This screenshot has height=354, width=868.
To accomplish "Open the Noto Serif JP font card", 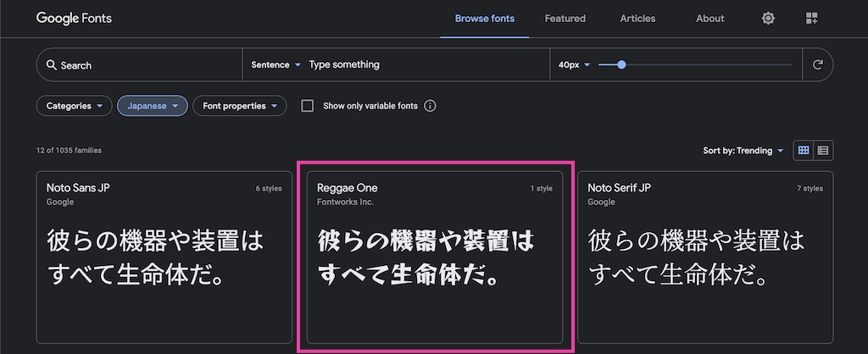I will [705, 257].
